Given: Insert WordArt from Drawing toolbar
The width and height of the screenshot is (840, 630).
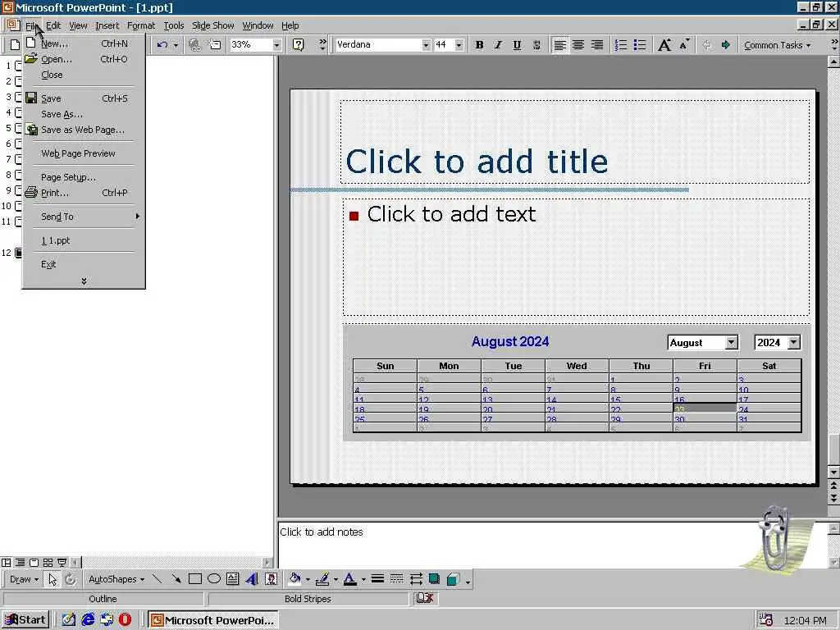Looking at the screenshot, I should (252, 579).
